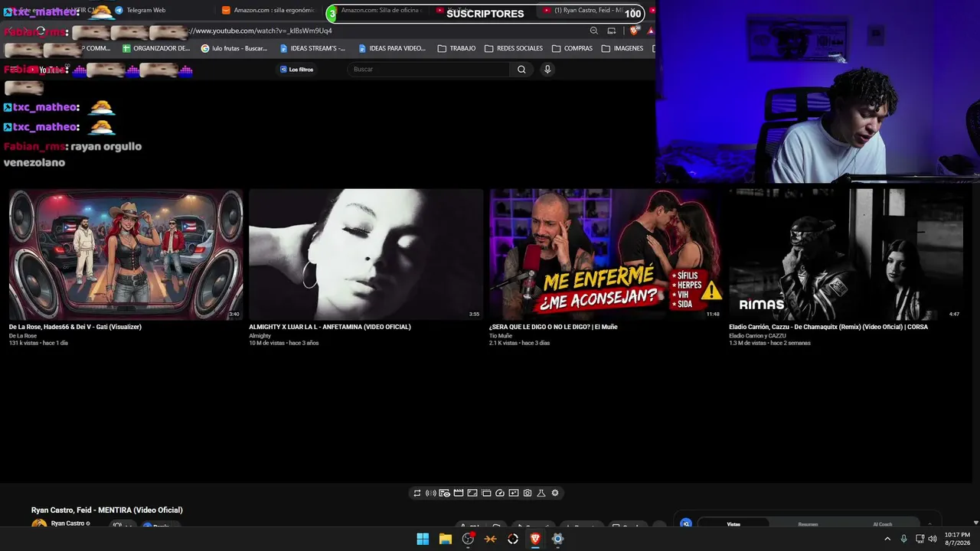Click the zoom magnifier in address bar
Image resolution: width=980 pixels, height=551 pixels.
point(594,31)
